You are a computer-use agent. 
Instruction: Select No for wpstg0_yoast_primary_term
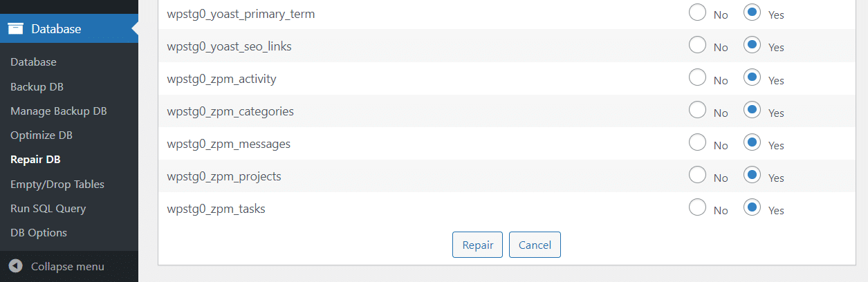point(698,12)
